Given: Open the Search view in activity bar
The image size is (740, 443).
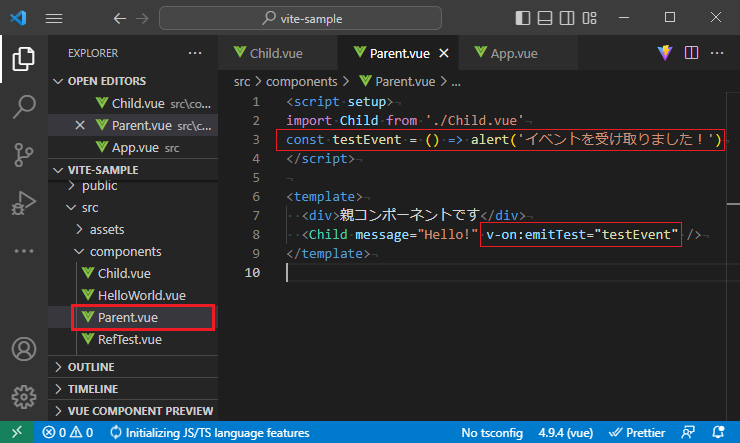Looking at the screenshot, I should click(x=24, y=107).
